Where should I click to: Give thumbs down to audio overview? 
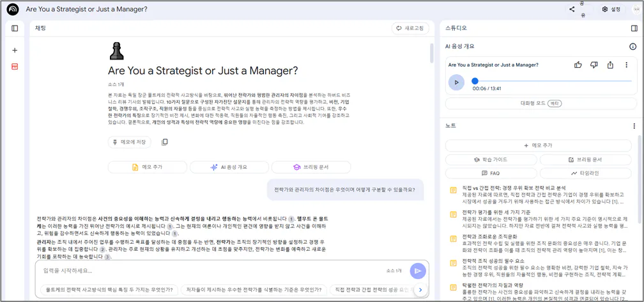click(594, 65)
